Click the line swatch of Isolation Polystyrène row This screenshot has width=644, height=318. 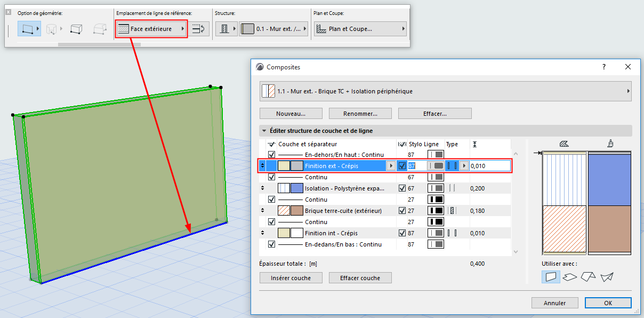[436, 188]
